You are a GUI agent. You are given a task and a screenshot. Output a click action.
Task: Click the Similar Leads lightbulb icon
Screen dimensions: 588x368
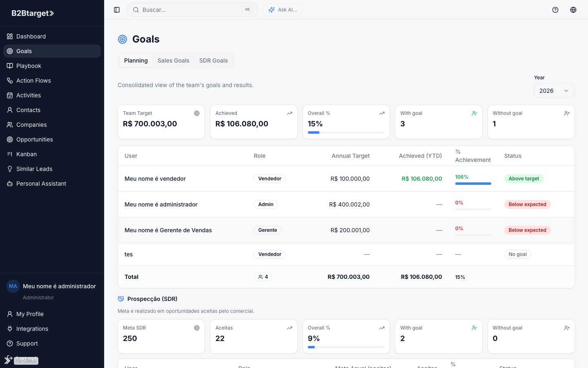(x=10, y=169)
